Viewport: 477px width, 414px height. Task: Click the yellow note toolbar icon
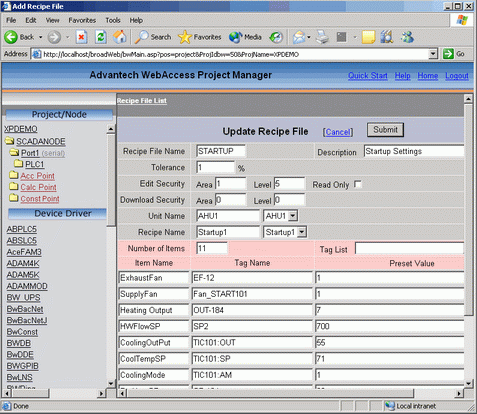[368, 37]
